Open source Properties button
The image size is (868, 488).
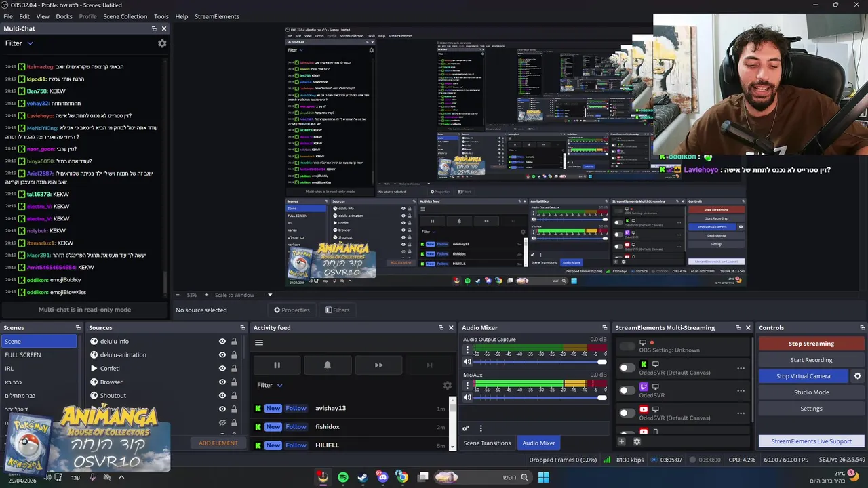292,310
